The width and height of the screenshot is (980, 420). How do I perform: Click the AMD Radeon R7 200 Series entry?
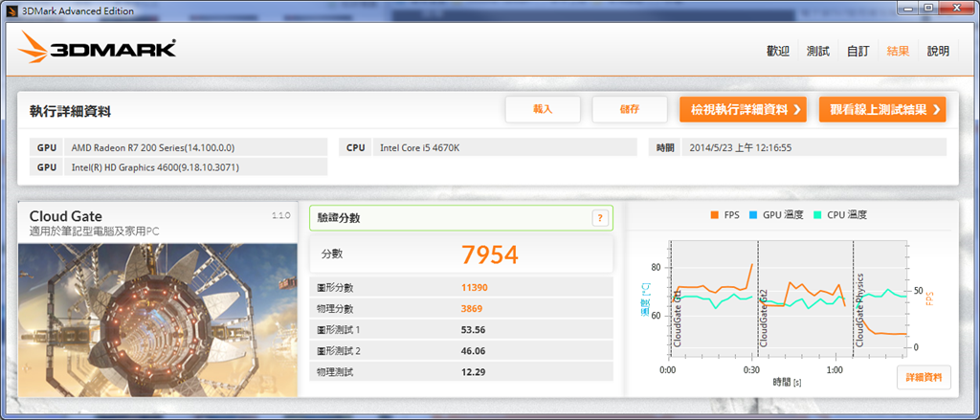(195, 147)
